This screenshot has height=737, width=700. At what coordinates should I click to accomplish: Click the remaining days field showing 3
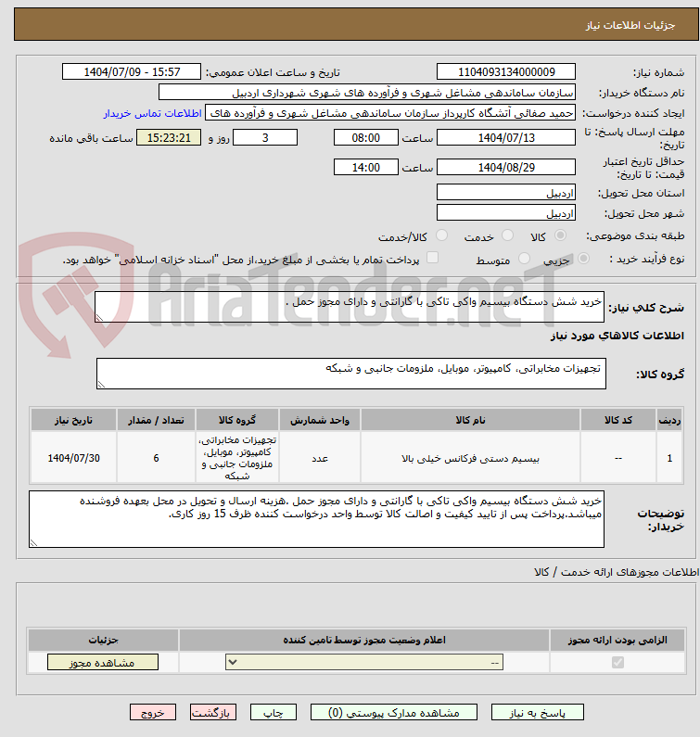265,137
